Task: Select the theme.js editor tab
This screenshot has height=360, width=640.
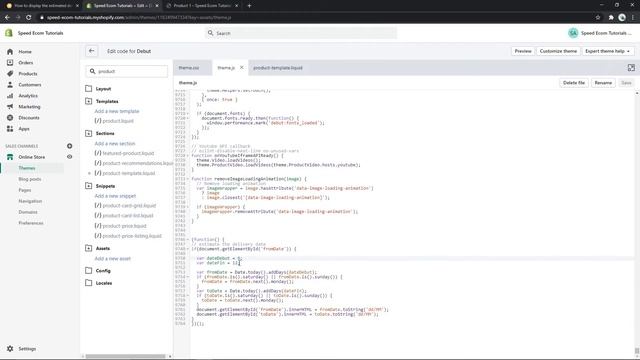Action: coord(226,68)
